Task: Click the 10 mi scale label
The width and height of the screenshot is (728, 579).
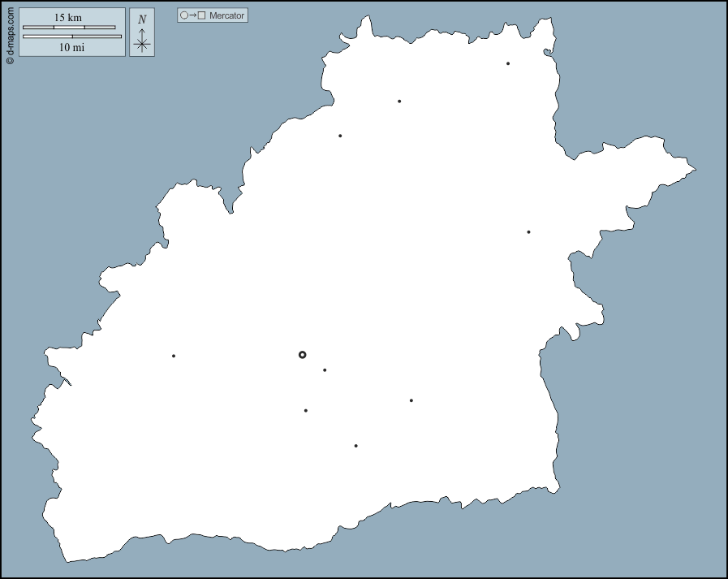Action: (71, 47)
